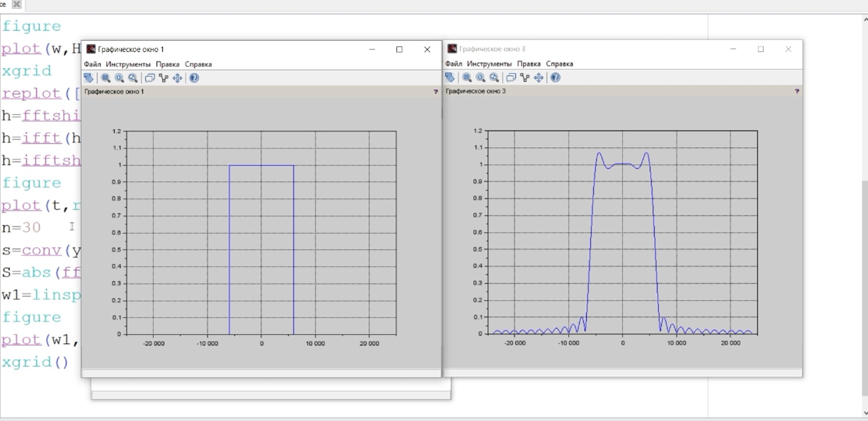Image resolution: width=868 pixels, height=421 pixels.
Task: Open toolbar help in Графическое окно 1
Action: tap(194, 78)
